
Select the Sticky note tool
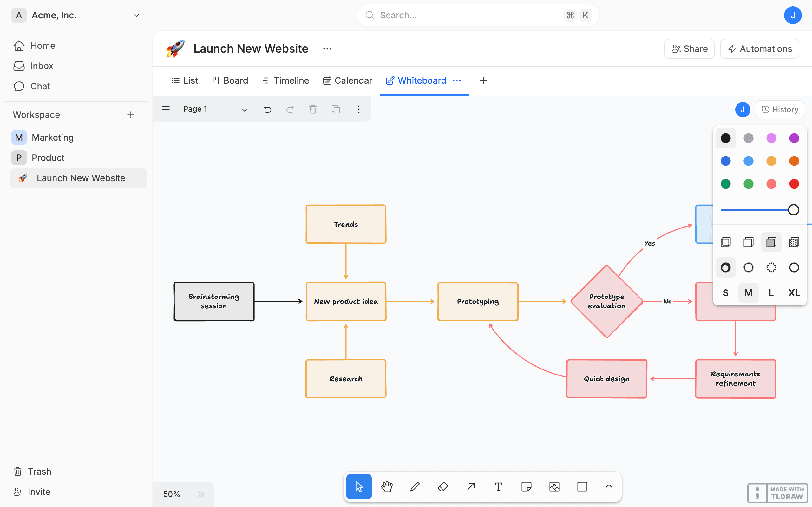pos(526,486)
